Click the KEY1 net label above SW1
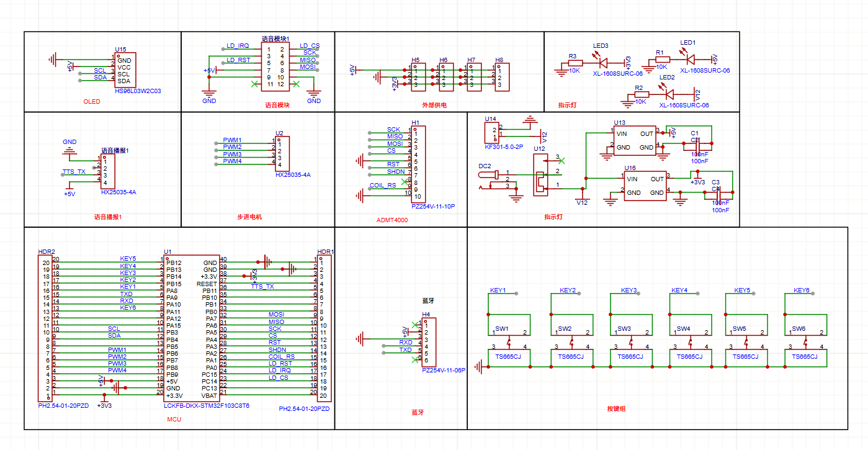This screenshot has width=868, height=450. point(498,290)
